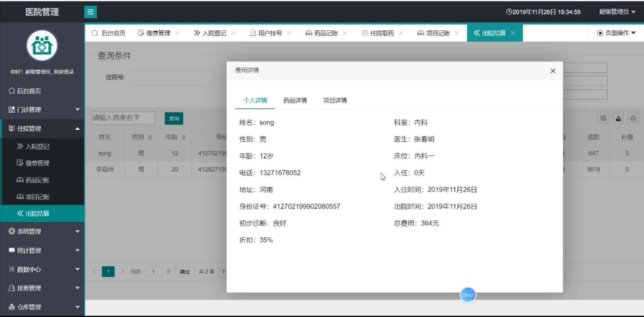Close the 费用详情 dialog
644x317 pixels.
click(553, 71)
